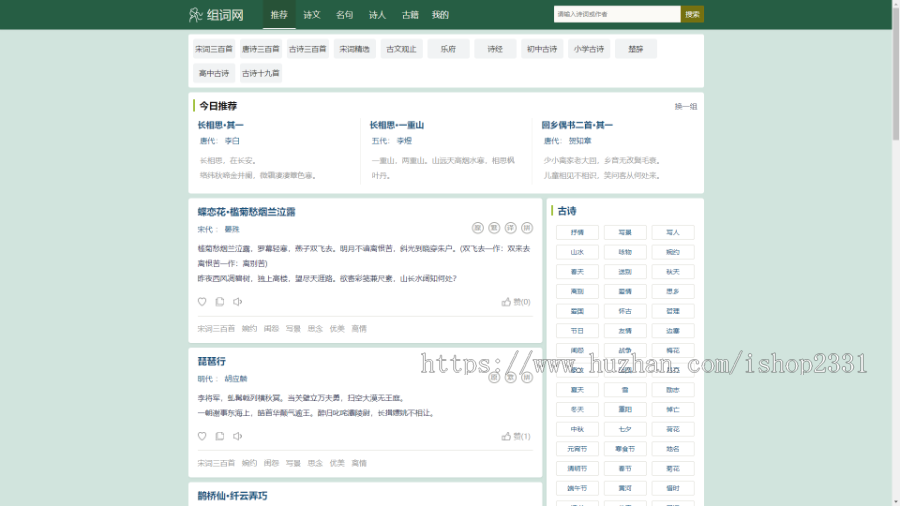
Task: Open author 李白 link
Action: (x=232, y=141)
